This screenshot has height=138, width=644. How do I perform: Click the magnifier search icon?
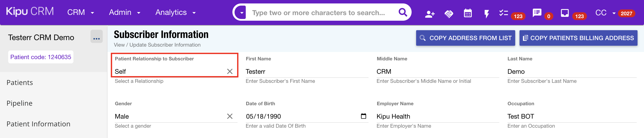coord(403,12)
